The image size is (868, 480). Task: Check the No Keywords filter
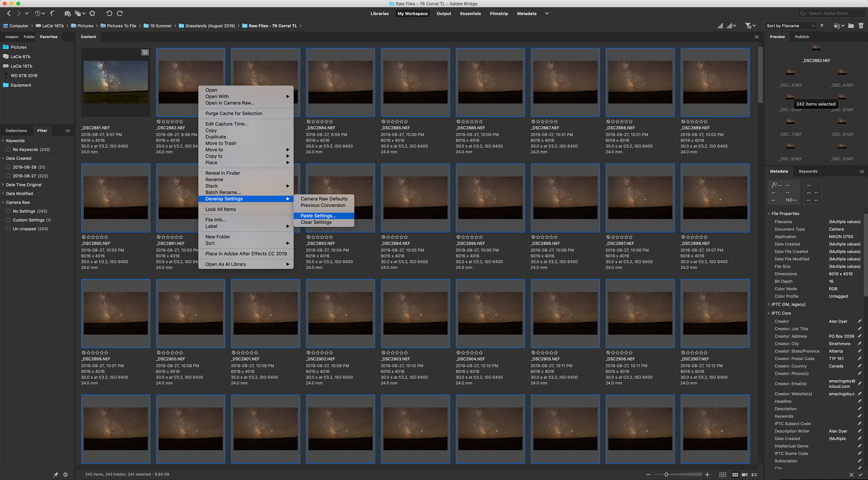coord(8,149)
